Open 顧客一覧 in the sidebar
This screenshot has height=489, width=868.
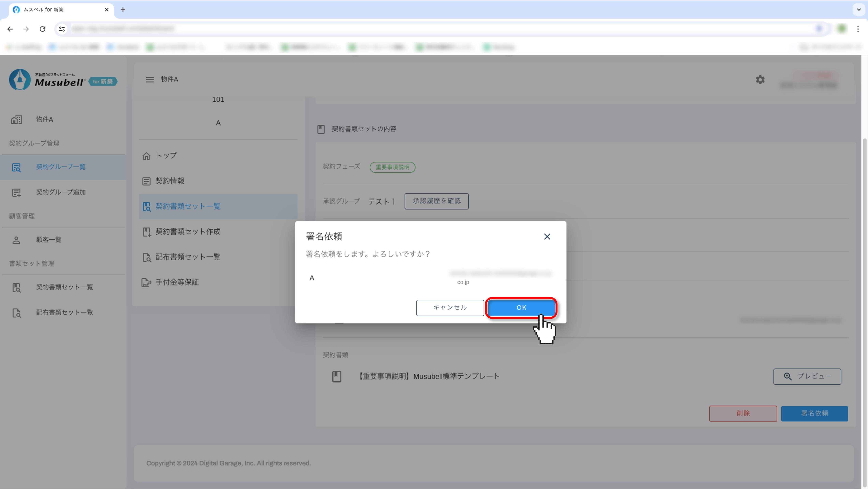49,240
